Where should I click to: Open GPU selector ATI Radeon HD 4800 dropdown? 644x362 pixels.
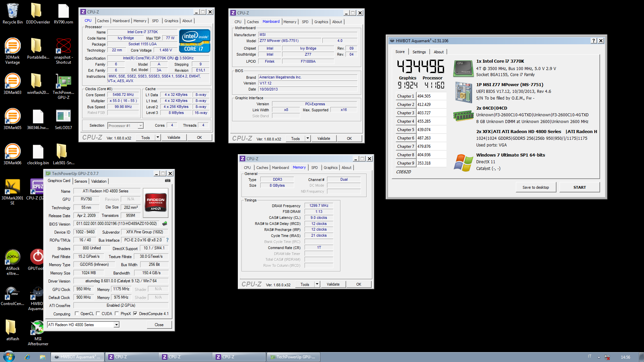pos(83,325)
